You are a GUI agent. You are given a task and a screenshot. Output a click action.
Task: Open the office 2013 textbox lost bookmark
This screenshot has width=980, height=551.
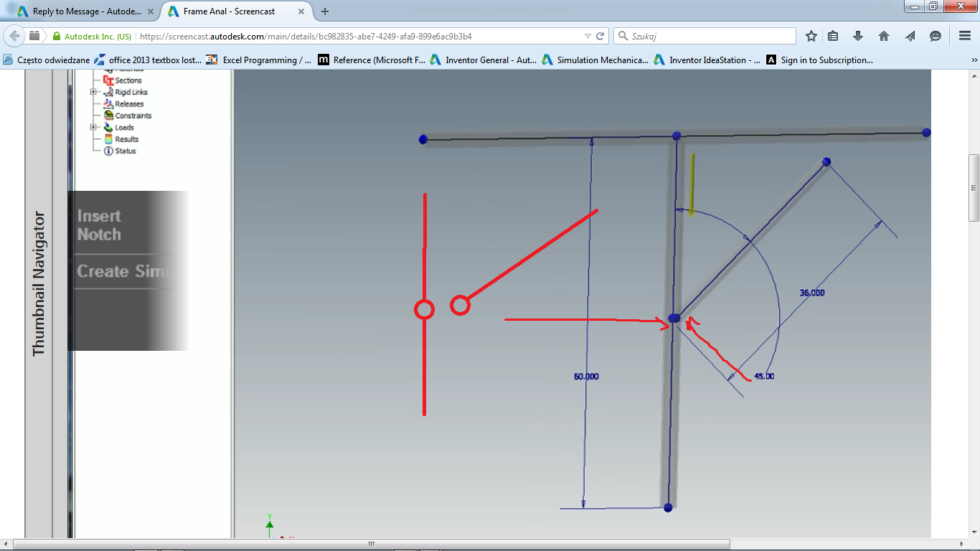coord(148,60)
